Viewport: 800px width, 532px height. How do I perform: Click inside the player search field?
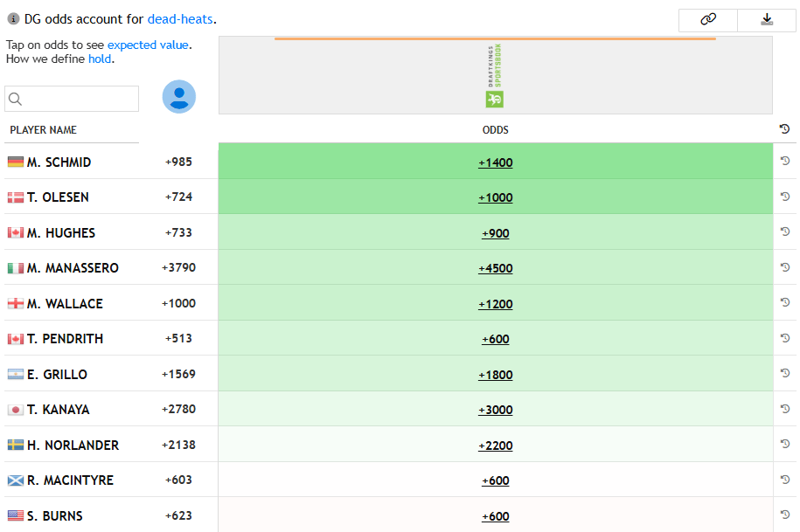click(x=79, y=99)
